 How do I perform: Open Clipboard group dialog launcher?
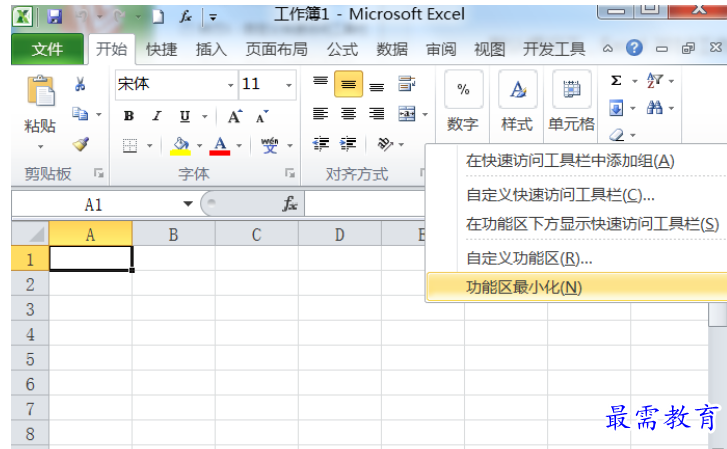click(99, 173)
